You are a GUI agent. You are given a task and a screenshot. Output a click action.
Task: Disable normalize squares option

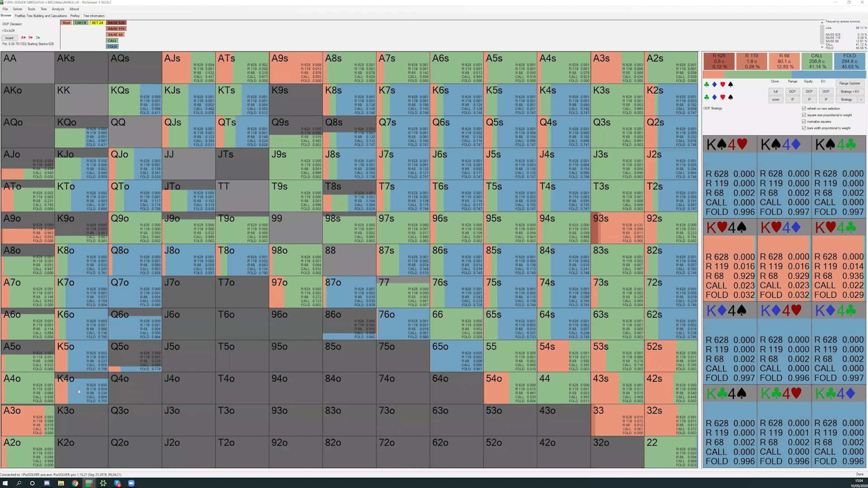[804, 122]
